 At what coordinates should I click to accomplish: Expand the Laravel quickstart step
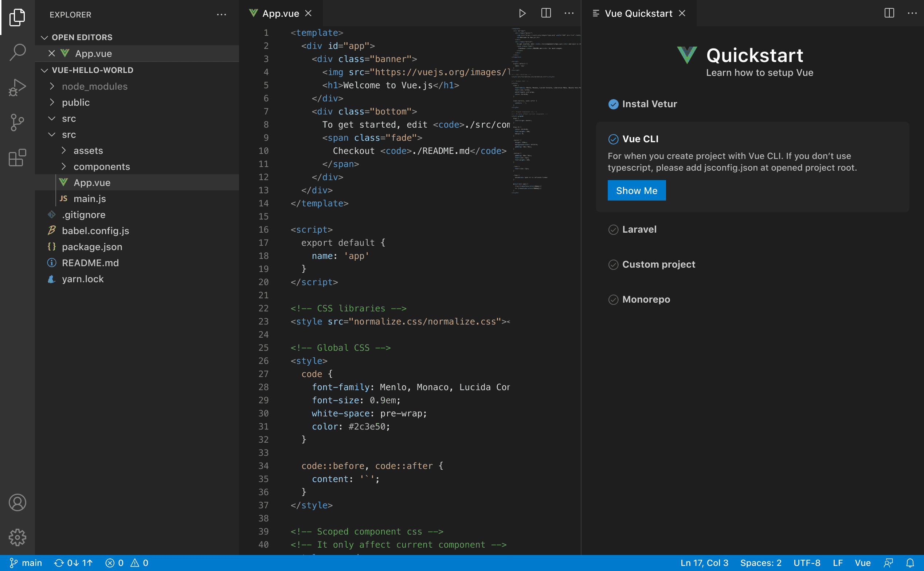(639, 230)
